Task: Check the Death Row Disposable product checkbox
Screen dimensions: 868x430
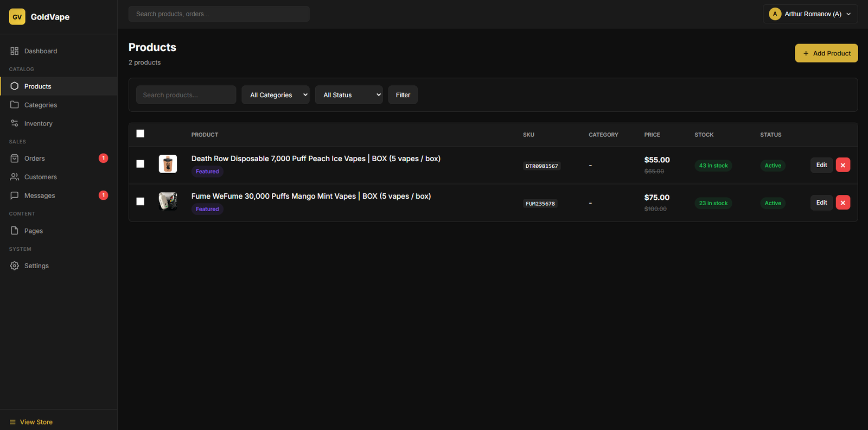Action: (x=141, y=164)
